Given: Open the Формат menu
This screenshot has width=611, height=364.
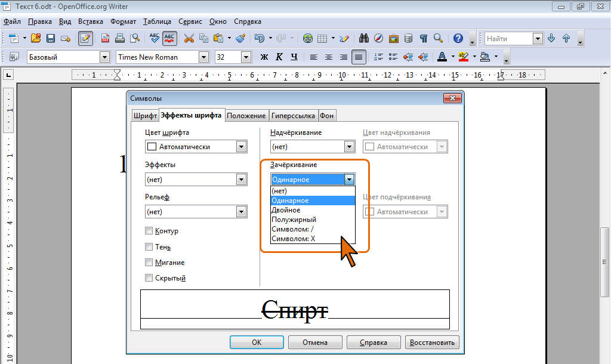Looking at the screenshot, I should [x=123, y=21].
